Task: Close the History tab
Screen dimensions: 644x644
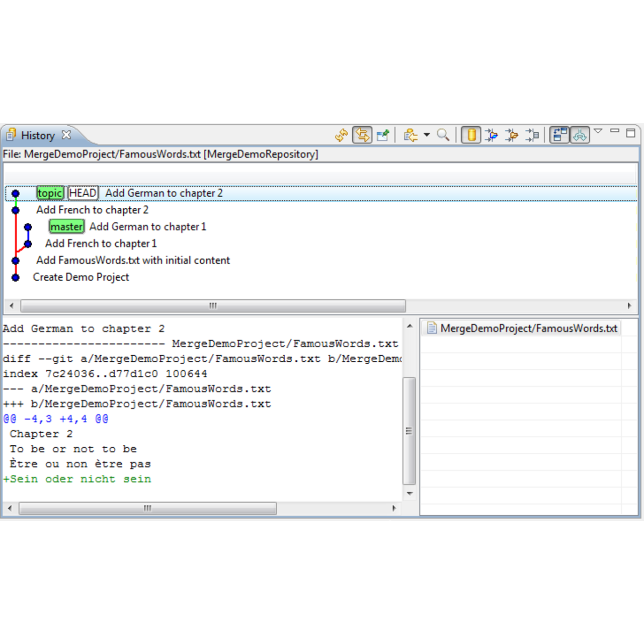Action: click(x=66, y=135)
